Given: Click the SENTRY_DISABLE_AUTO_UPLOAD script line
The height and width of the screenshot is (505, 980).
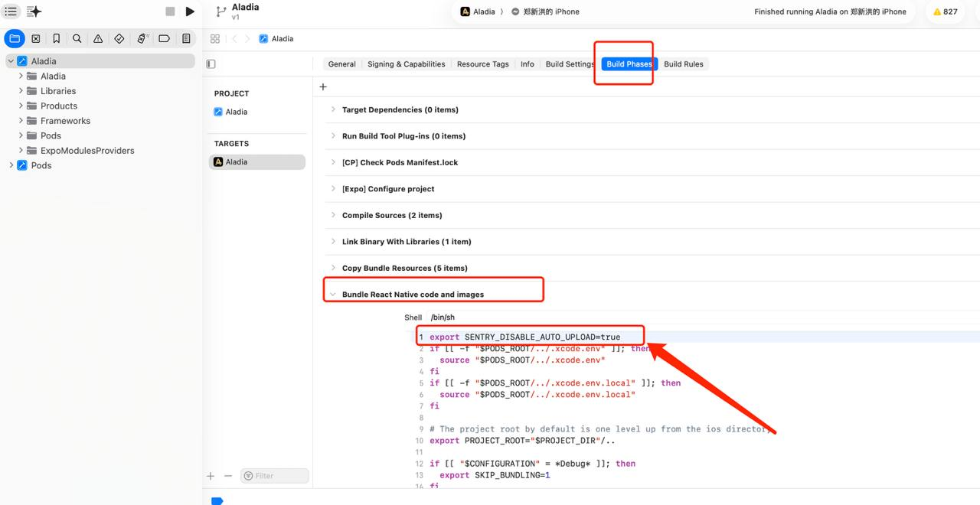Looking at the screenshot, I should (x=525, y=337).
